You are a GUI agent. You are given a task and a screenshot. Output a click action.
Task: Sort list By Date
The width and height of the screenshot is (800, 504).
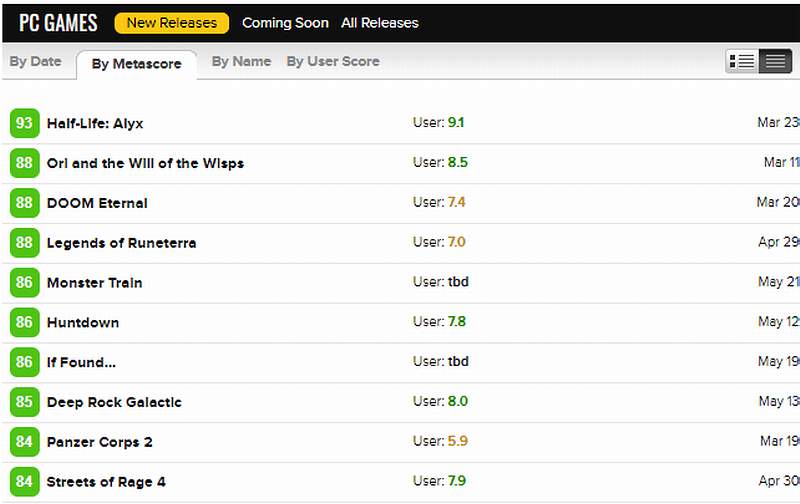(35, 62)
